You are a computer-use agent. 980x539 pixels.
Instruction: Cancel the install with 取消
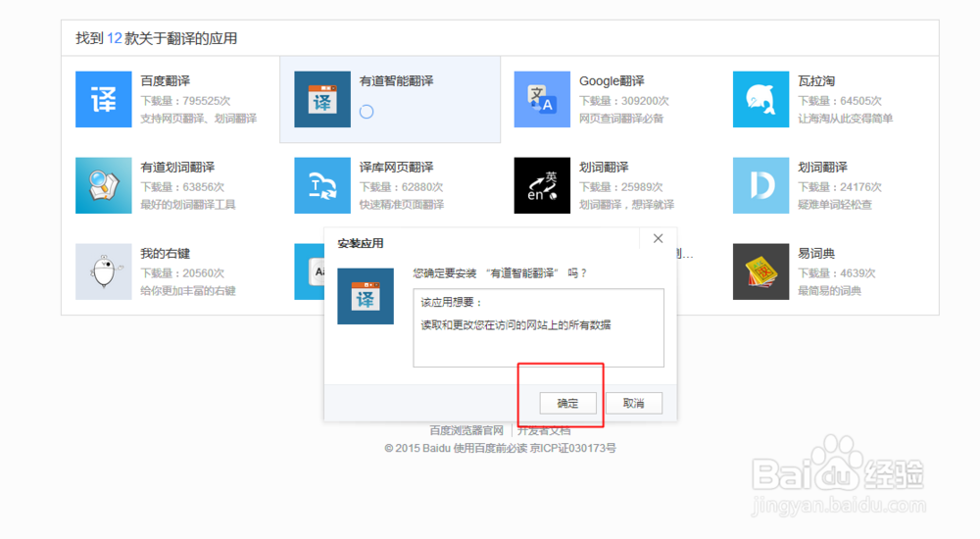click(x=634, y=404)
